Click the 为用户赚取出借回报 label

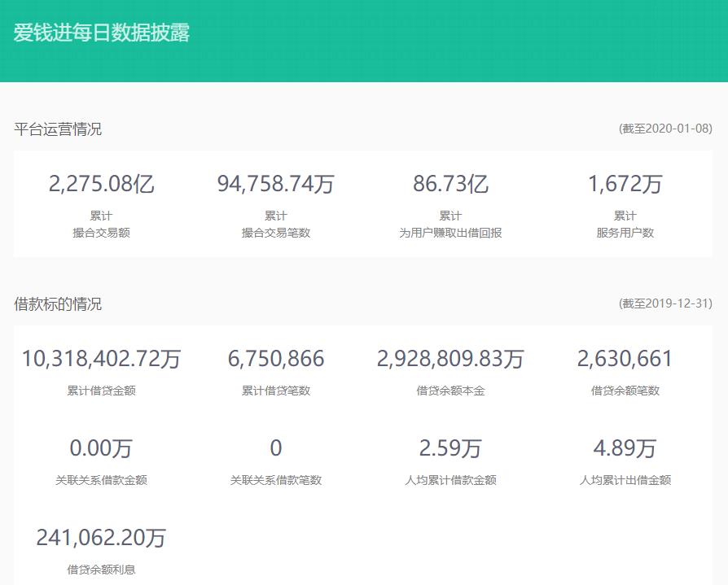pyautogui.click(x=450, y=233)
